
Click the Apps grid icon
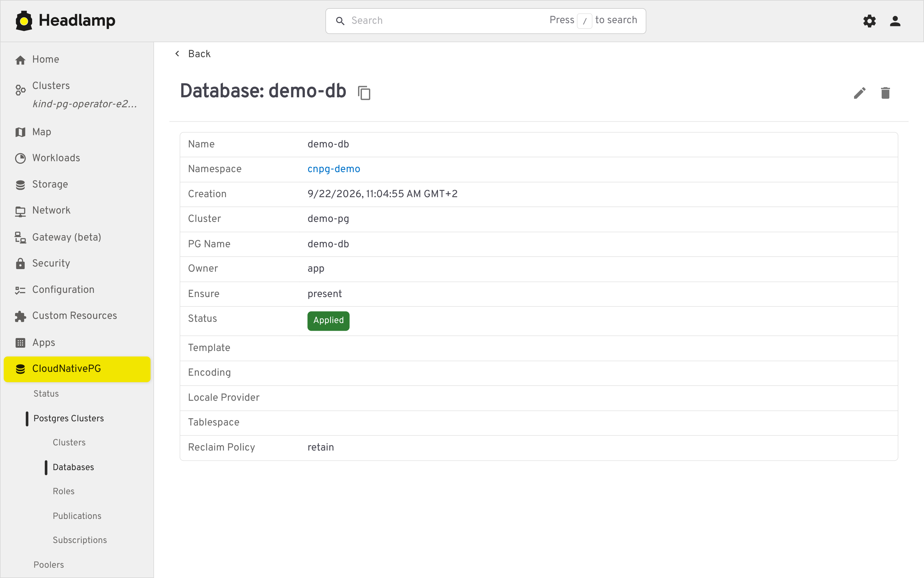tap(20, 343)
